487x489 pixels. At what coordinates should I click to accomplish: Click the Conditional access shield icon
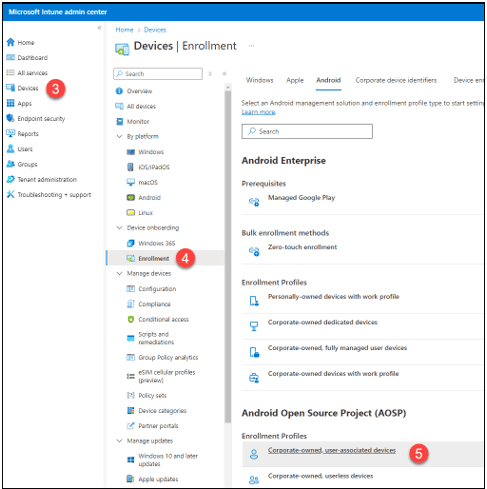pyautogui.click(x=131, y=319)
